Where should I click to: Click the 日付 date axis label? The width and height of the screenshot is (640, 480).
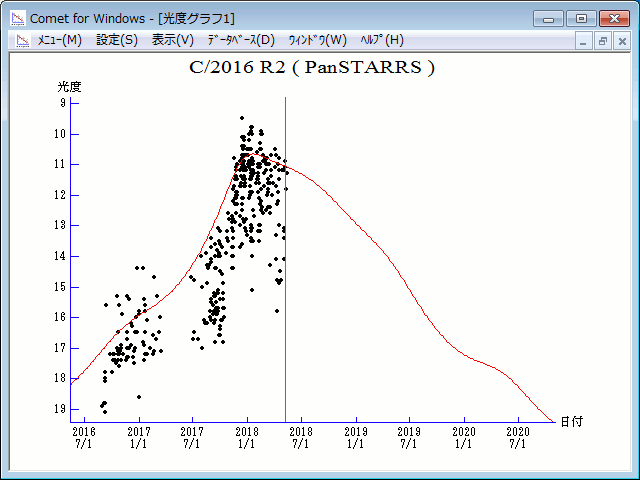click(571, 422)
